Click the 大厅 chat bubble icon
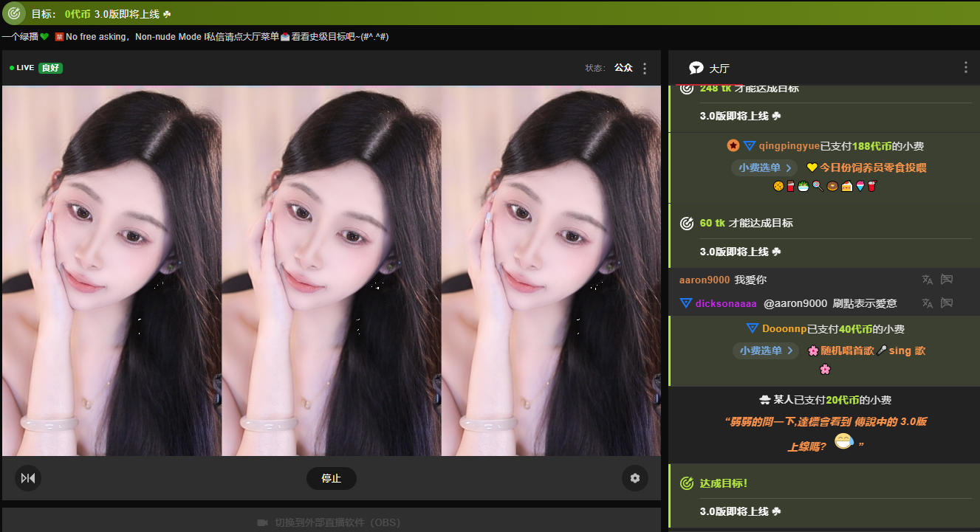 pos(696,69)
